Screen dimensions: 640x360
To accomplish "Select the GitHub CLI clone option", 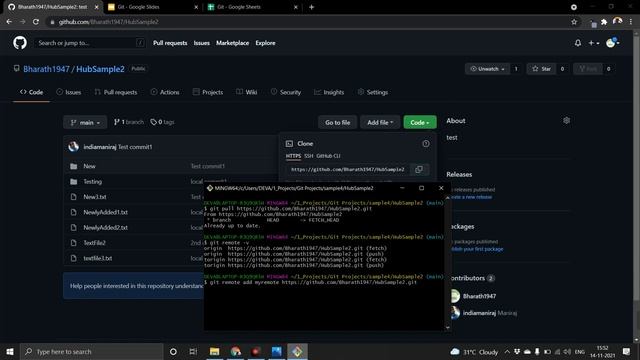I will coord(328,156).
